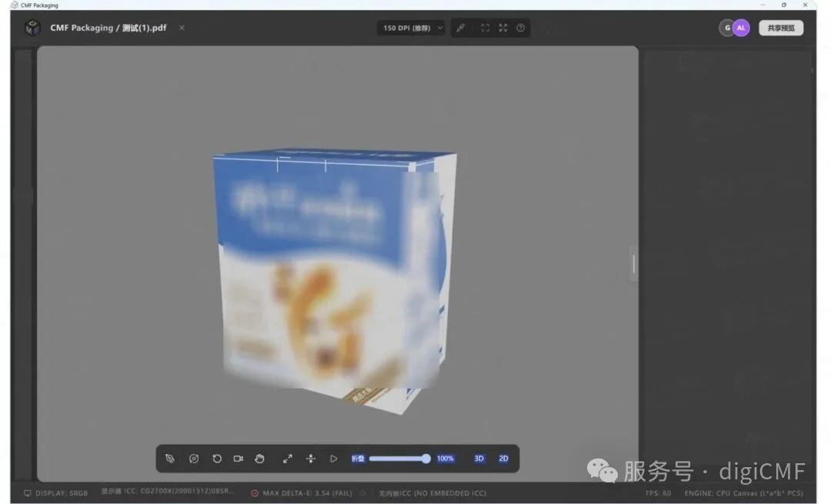Click the monitor icon in status bar
Viewport: 831px width, 504px height.
click(x=28, y=493)
